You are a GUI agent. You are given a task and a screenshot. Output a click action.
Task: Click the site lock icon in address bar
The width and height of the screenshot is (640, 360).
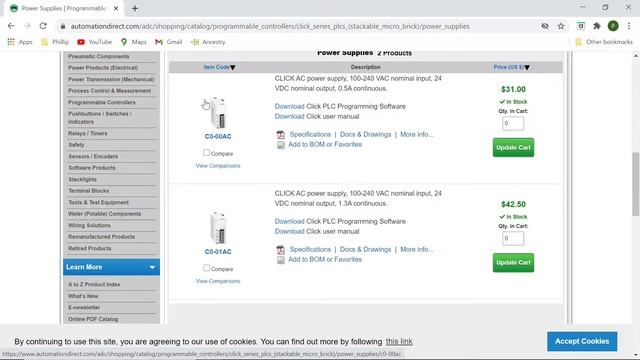click(x=62, y=26)
